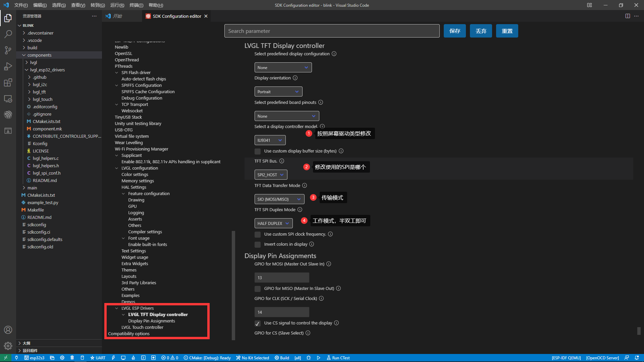Click the CMake debug bug icon
Screen dimensions: 644x362
(x=309, y=358)
